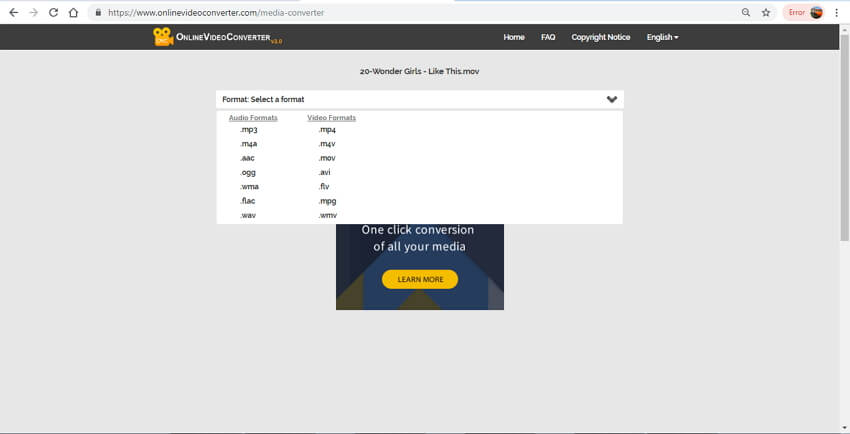Collapse the format list chevron

point(613,99)
